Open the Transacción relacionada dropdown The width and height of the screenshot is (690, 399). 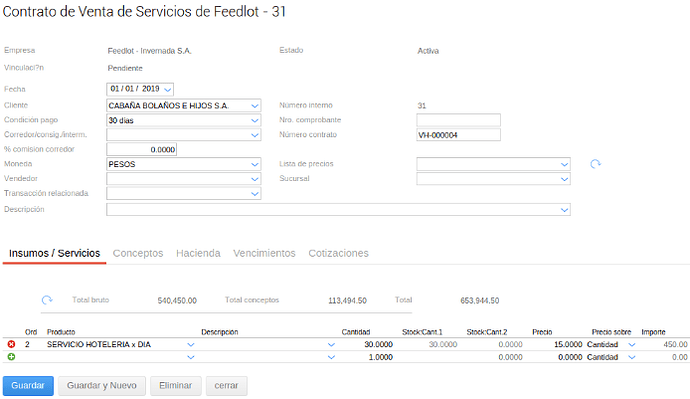[x=255, y=194]
